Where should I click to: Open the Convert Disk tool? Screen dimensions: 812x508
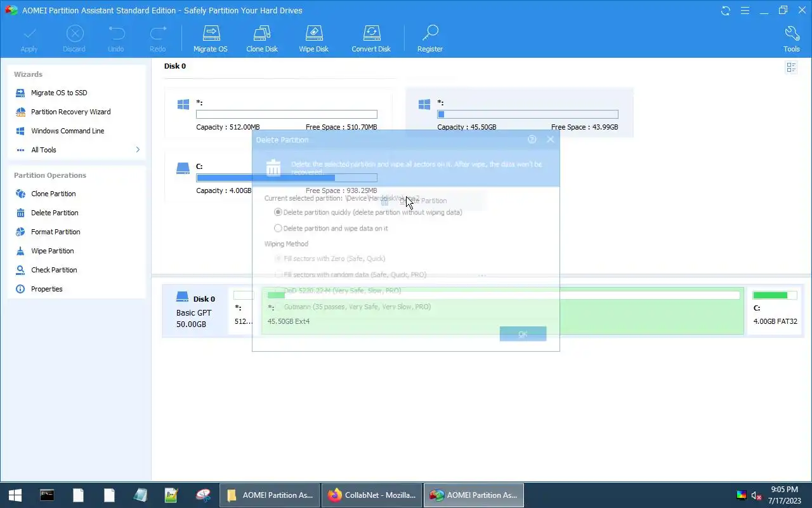point(371,39)
